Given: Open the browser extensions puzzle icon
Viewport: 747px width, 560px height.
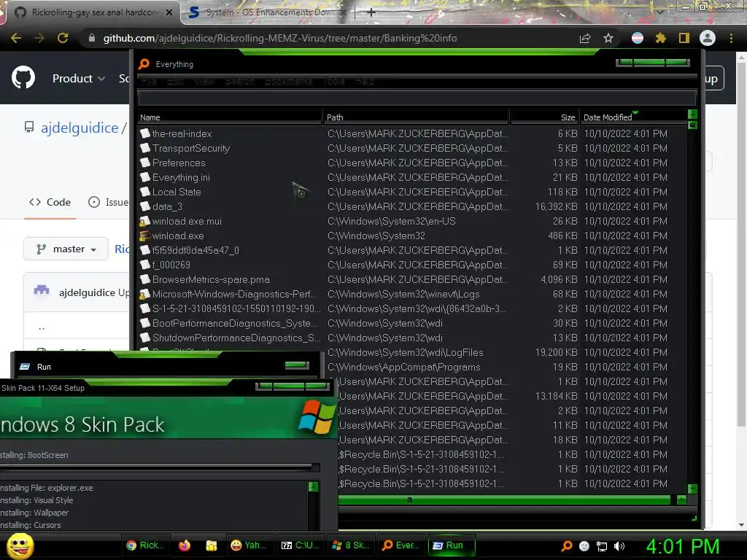Looking at the screenshot, I should coord(660,38).
